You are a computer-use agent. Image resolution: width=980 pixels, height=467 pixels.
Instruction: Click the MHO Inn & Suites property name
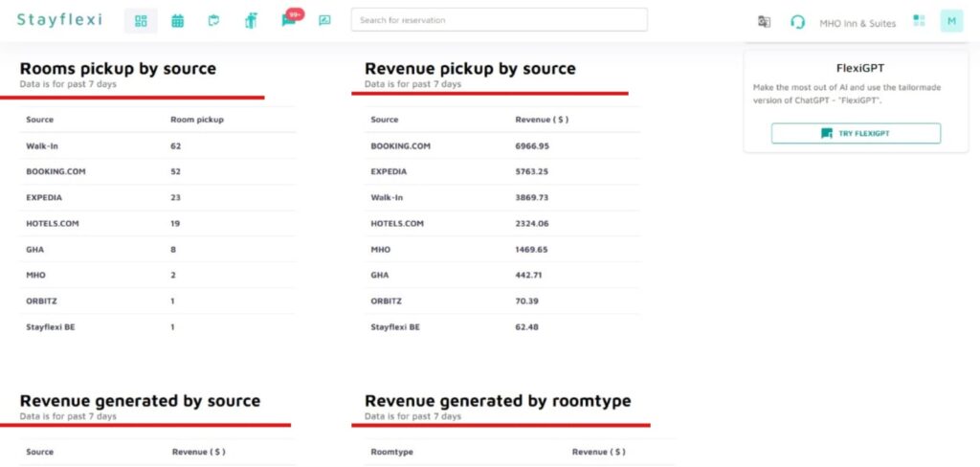(x=857, y=23)
